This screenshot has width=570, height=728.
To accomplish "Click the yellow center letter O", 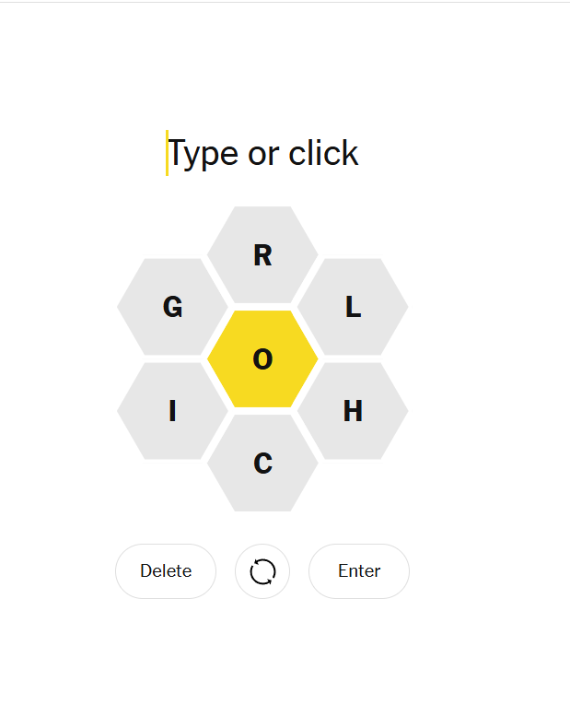I will click(262, 359).
